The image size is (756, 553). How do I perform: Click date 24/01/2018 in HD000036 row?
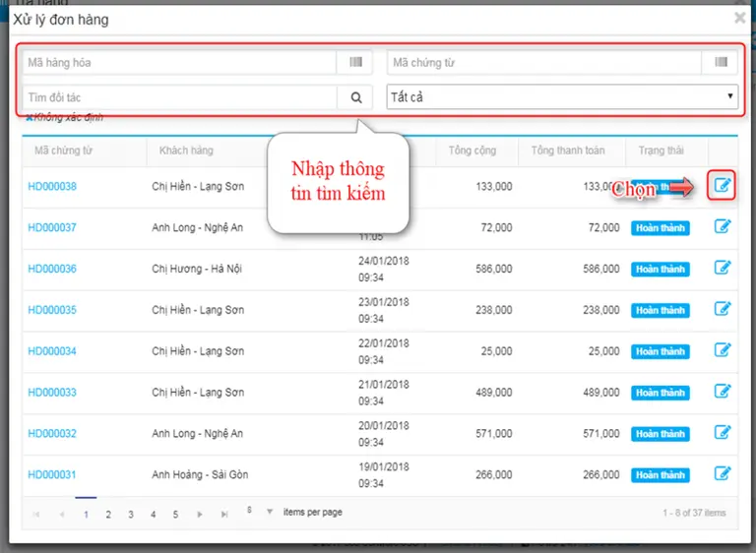click(x=383, y=261)
